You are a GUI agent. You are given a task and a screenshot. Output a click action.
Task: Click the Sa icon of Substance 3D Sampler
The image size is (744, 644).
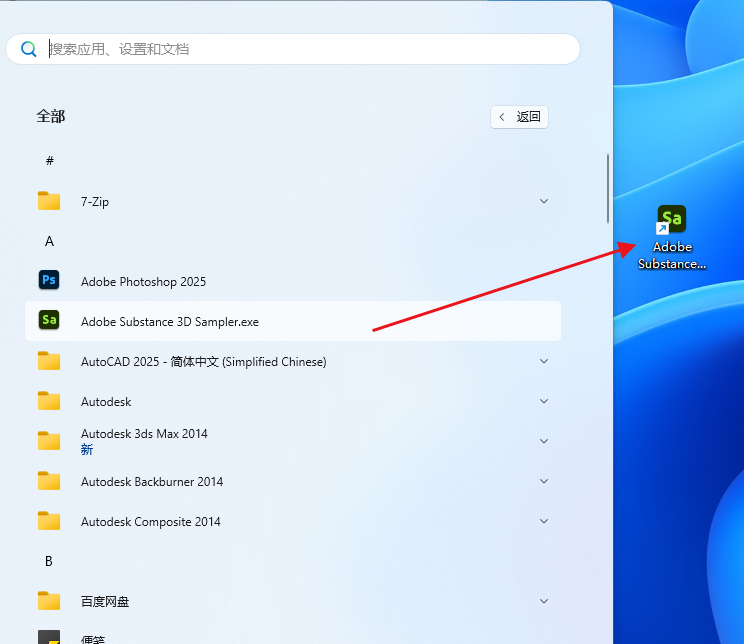tap(49, 320)
